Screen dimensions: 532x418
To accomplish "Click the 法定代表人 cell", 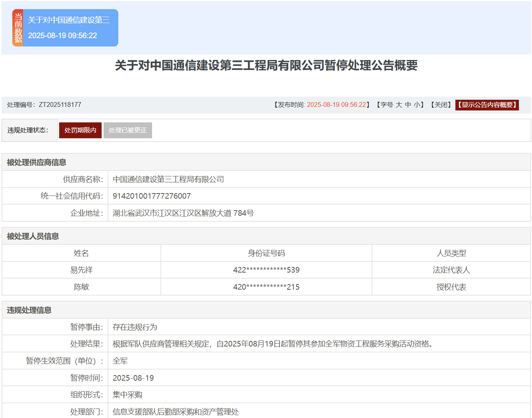I will pyautogui.click(x=451, y=270).
